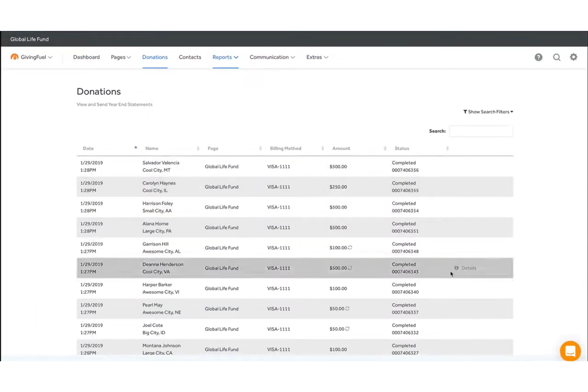Viewport: 588px width, 392px height.
Task: Click the Global Life Fund title bar text
Action: coord(29,39)
